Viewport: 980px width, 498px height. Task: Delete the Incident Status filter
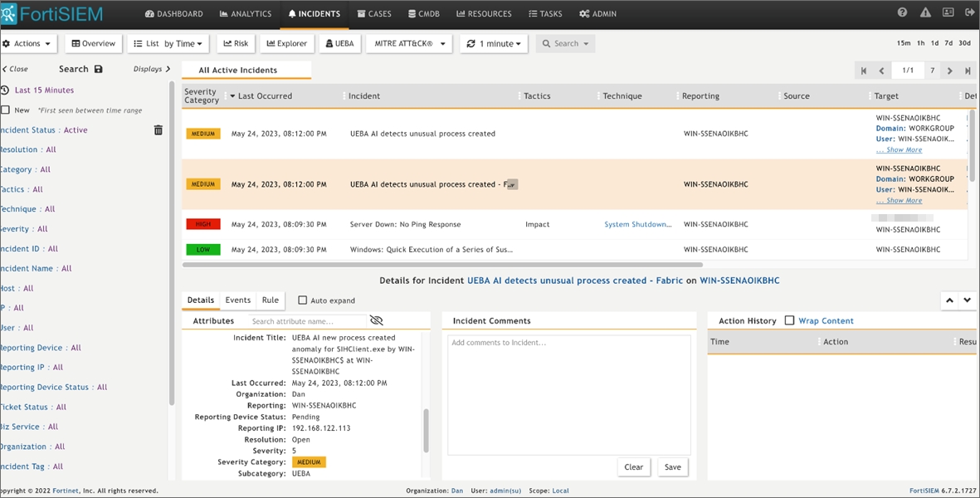pyautogui.click(x=158, y=129)
